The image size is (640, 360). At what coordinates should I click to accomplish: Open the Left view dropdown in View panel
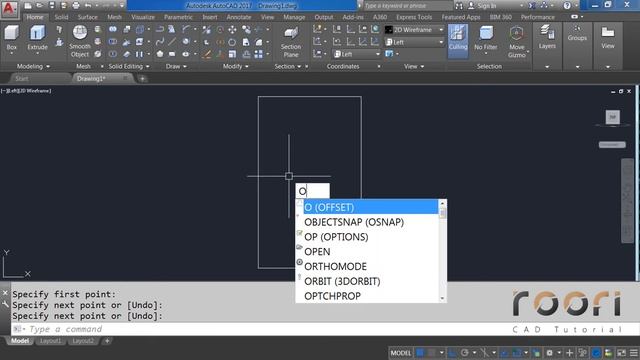coord(414,42)
